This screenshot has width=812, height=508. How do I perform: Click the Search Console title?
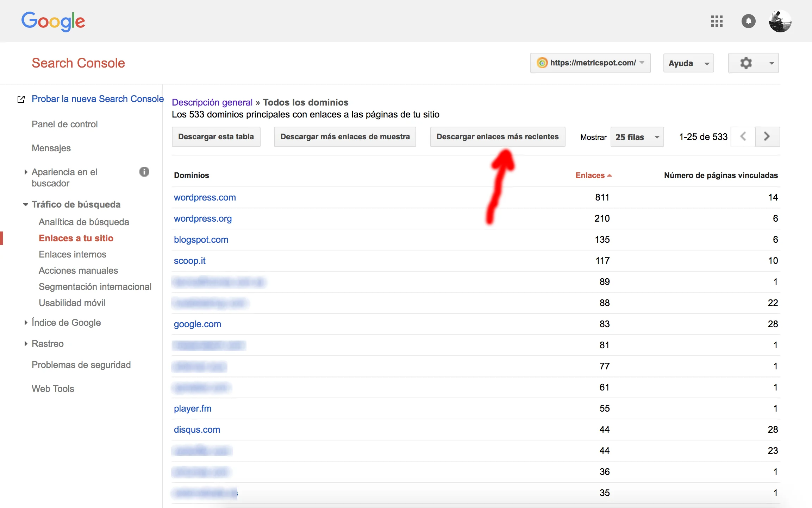[x=78, y=63]
